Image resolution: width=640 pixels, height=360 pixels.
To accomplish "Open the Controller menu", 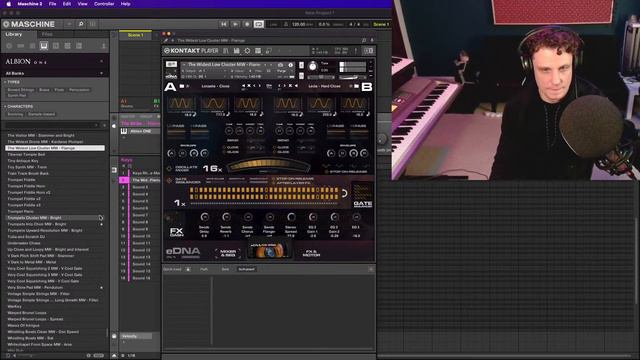I will [x=104, y=4].
